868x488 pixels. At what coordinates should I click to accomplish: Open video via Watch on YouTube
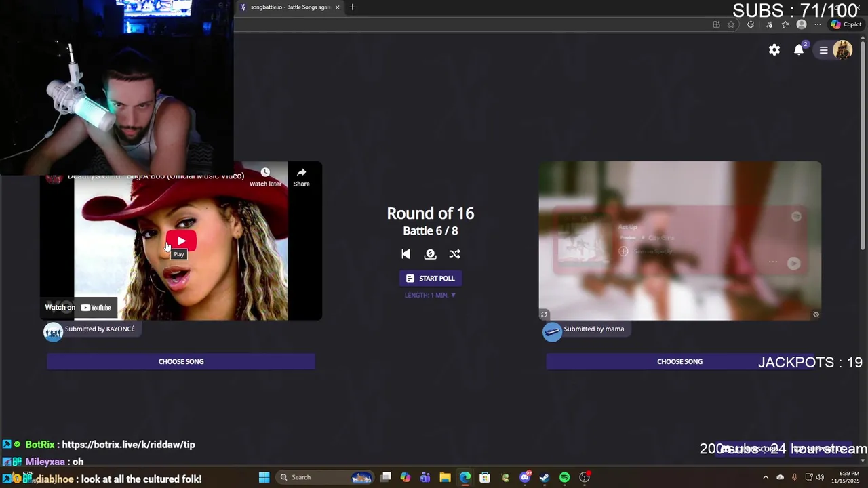pos(79,308)
